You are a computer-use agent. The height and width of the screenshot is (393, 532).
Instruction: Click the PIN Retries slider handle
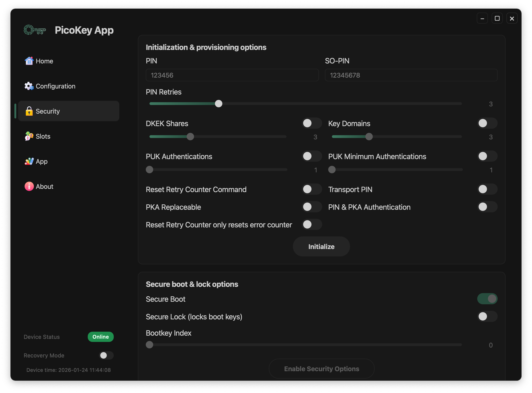point(218,104)
